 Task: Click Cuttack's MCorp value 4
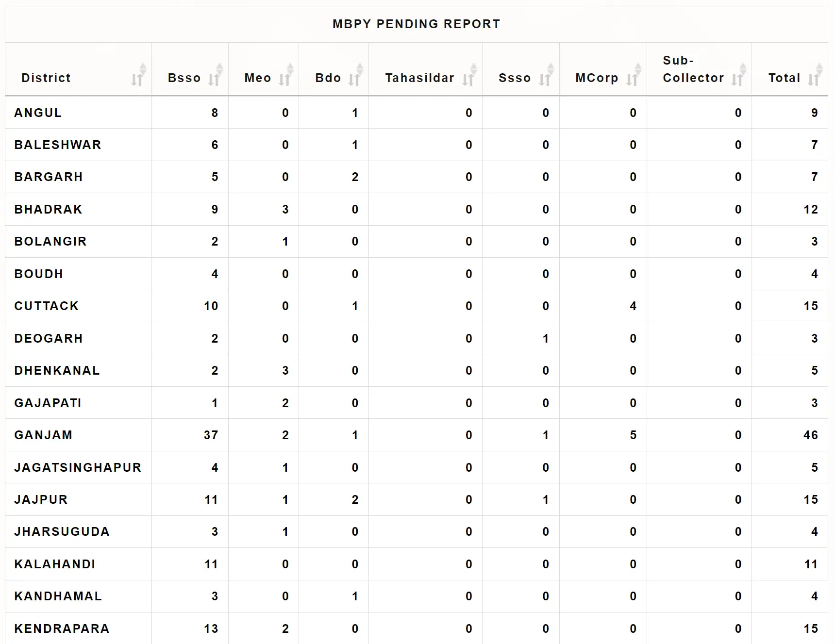(633, 306)
